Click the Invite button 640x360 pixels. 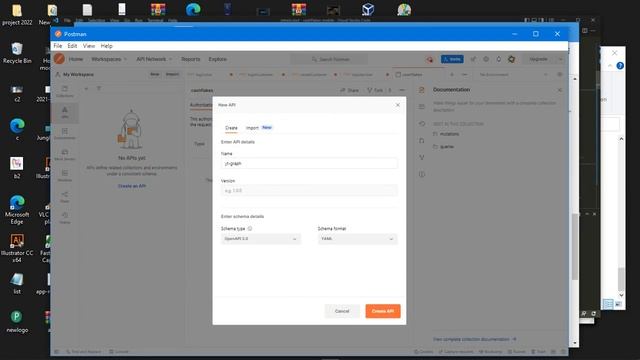(452, 59)
